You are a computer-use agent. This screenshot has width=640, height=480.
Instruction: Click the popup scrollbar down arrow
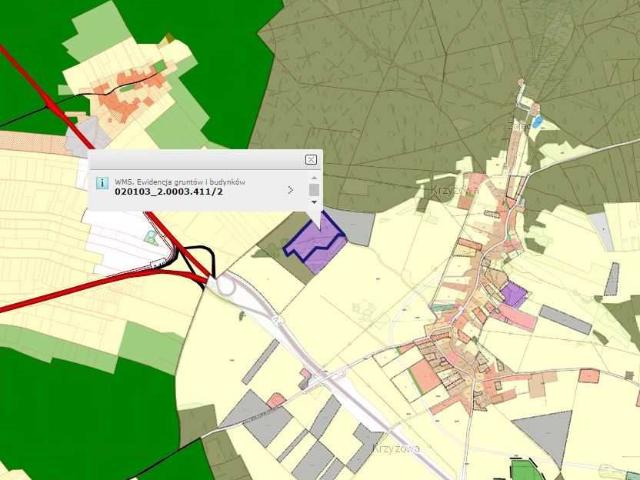click(314, 202)
